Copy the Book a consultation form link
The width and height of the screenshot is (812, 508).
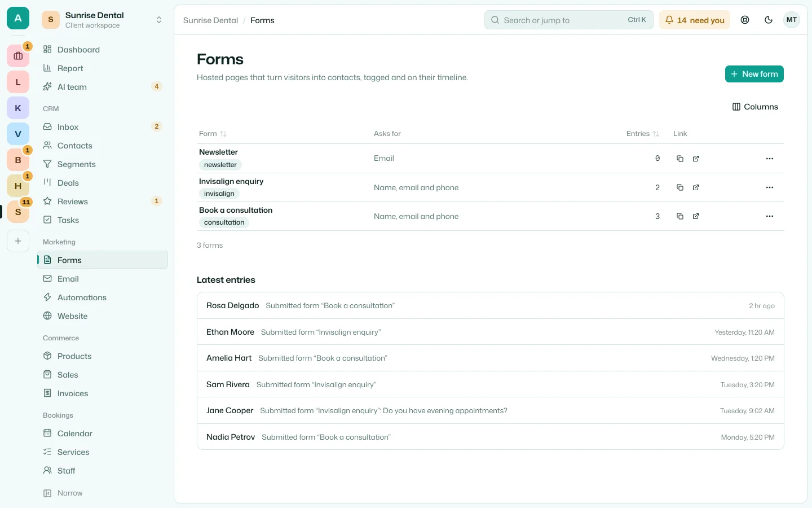pos(680,216)
